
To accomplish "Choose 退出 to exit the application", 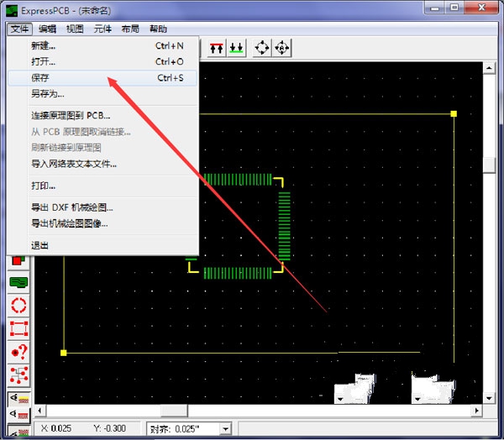I will coord(102,245).
